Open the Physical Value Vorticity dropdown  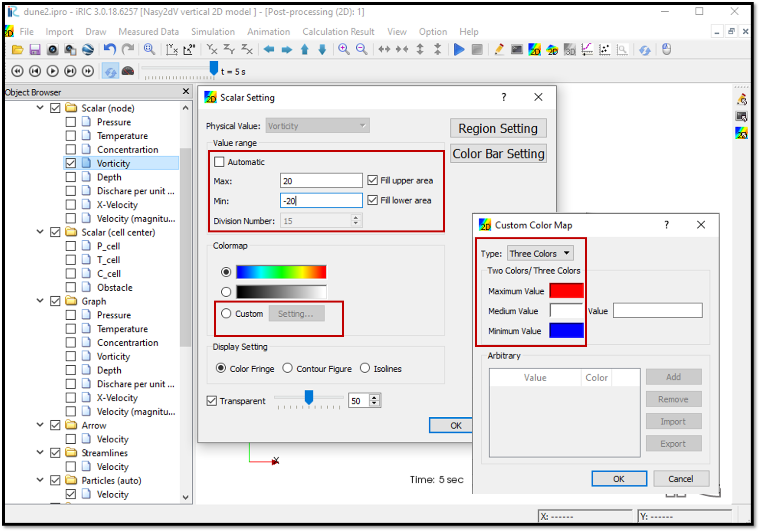[317, 126]
